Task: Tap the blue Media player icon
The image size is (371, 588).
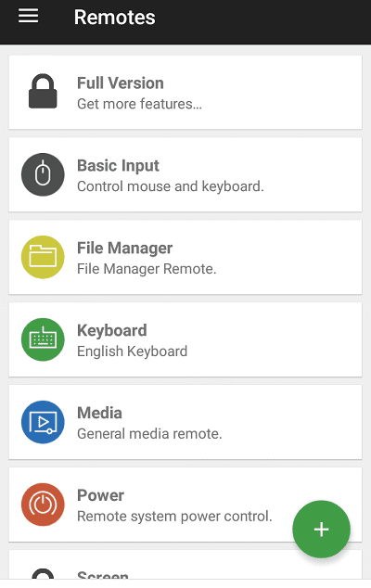Action: 43,422
